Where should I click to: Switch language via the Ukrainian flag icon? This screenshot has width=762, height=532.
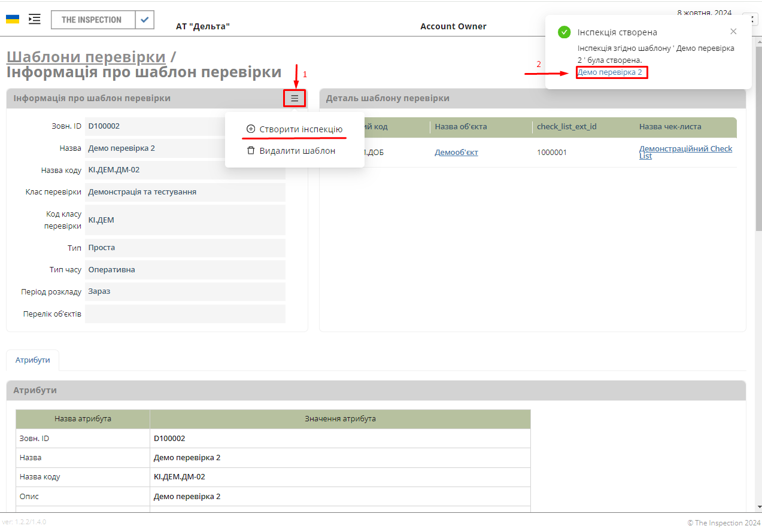11,19
